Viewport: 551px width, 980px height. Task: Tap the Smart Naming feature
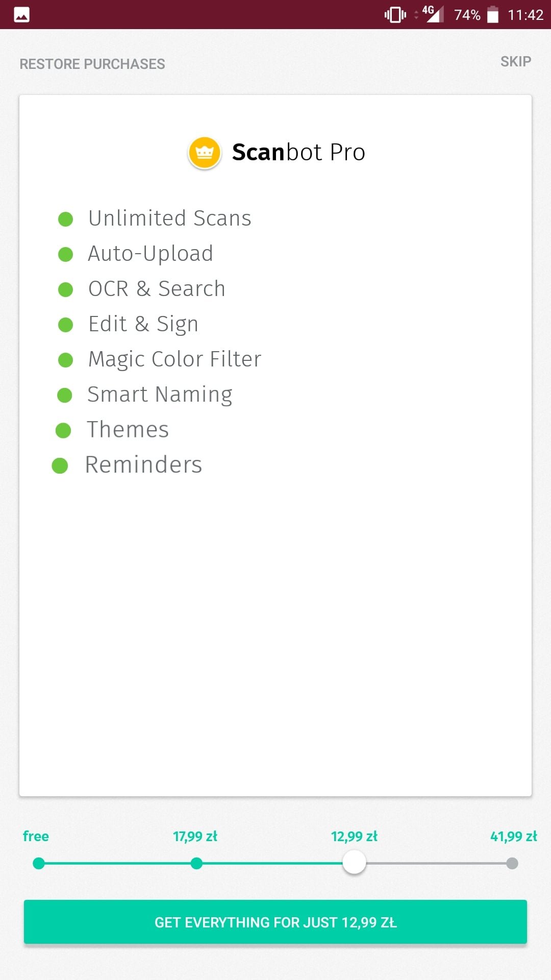coord(160,395)
